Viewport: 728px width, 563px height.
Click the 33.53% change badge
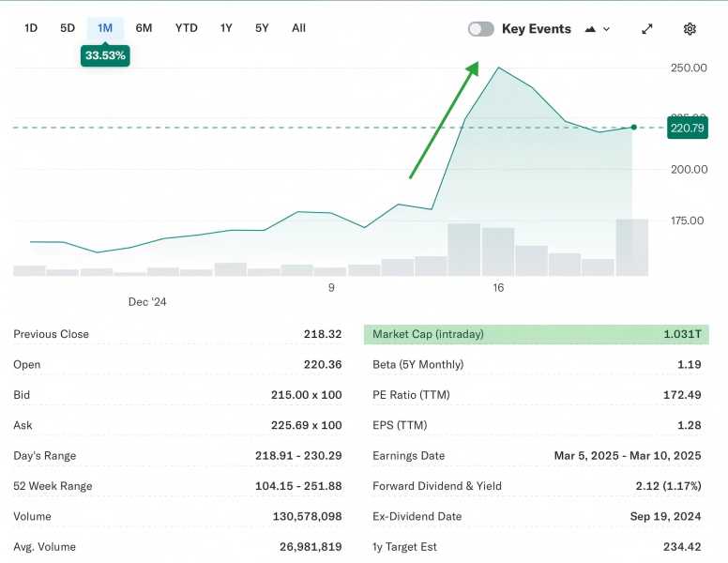[x=105, y=56]
